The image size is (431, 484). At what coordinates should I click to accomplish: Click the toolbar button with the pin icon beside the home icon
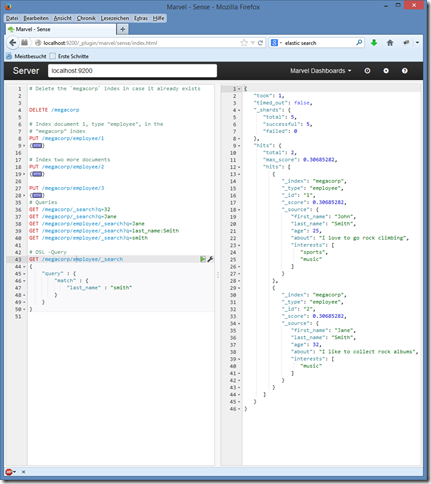(406, 43)
